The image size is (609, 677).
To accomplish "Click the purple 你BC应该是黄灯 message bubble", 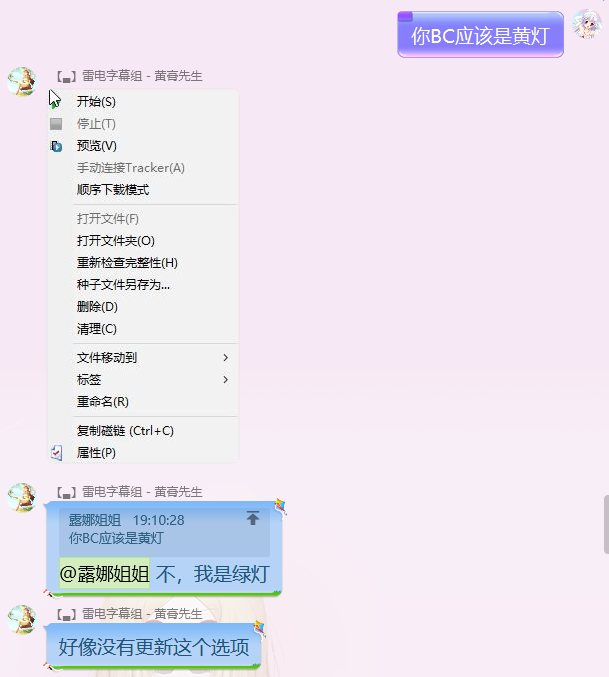I will coord(480,35).
